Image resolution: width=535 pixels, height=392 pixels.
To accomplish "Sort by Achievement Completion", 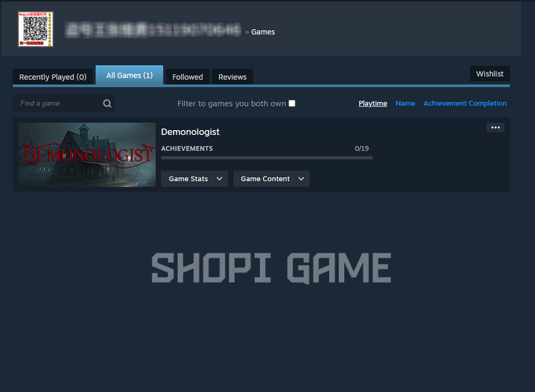I will click(x=464, y=103).
